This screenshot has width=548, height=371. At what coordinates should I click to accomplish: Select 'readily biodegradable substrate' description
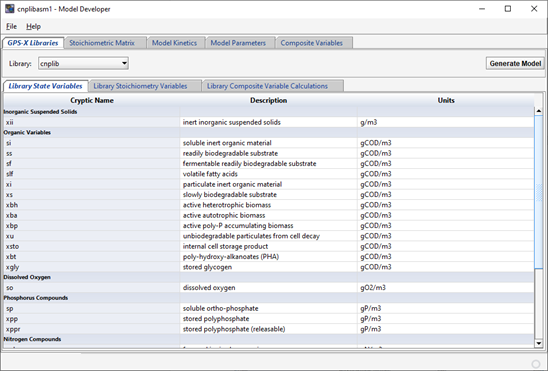(268, 153)
